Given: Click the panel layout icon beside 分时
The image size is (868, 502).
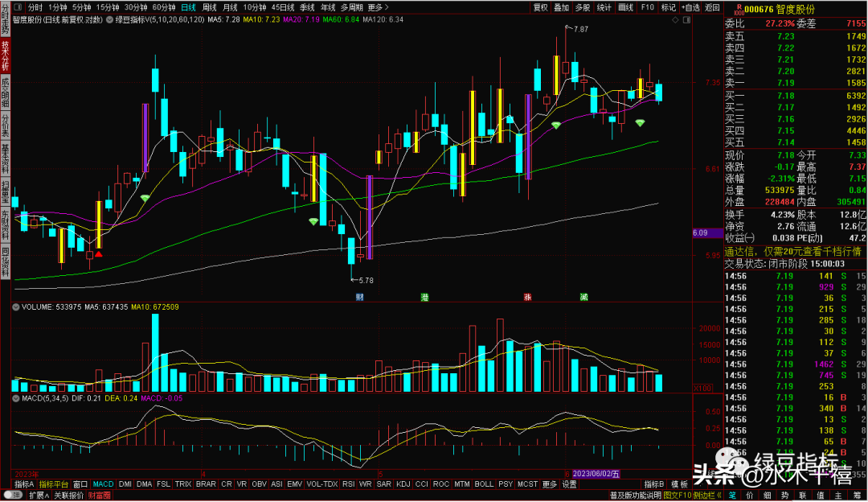Looking at the screenshot, I should (18, 7).
